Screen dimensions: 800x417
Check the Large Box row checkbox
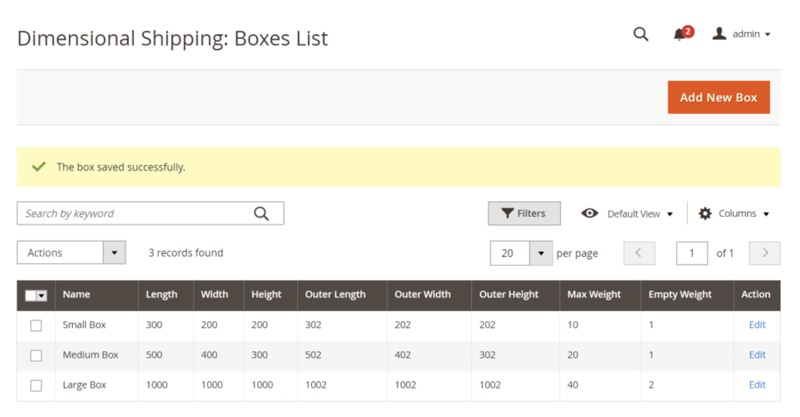coord(36,385)
